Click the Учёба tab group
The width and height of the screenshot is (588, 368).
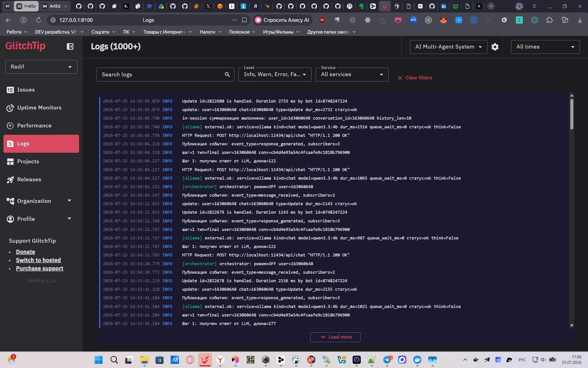tap(26, 6)
